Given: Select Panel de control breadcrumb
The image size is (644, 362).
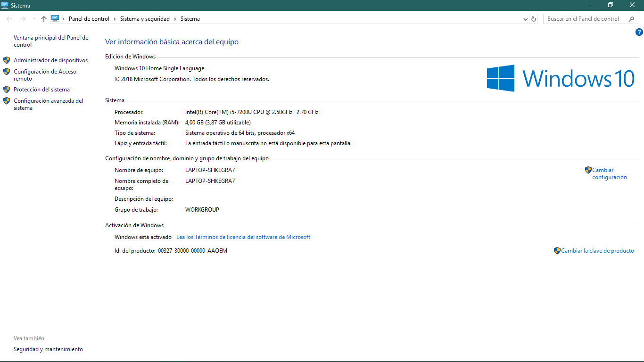Looking at the screenshot, I should click(x=89, y=19).
